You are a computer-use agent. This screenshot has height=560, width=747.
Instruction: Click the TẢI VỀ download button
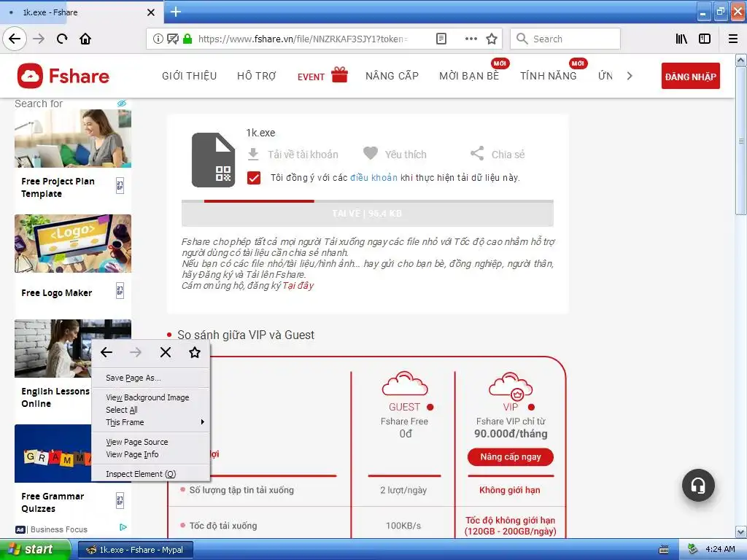click(368, 214)
